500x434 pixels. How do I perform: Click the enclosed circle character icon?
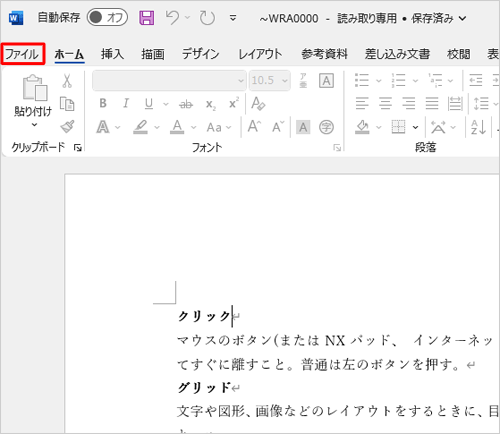click(326, 127)
